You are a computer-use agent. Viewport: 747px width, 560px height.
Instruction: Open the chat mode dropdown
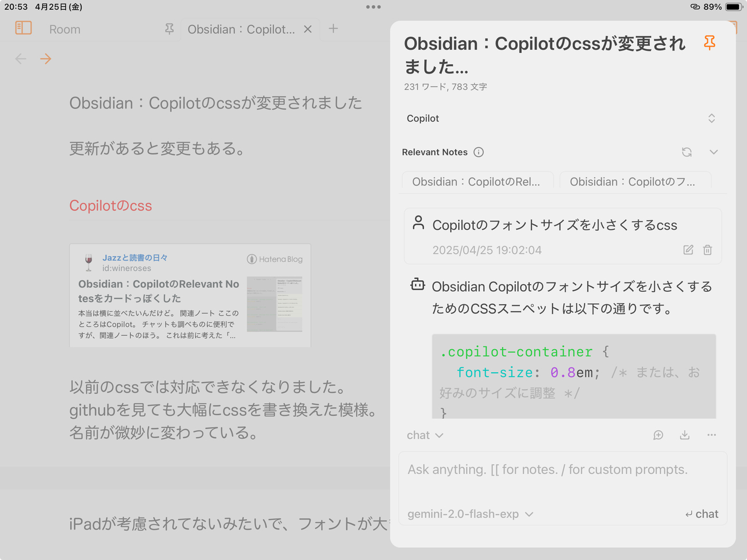coord(425,435)
